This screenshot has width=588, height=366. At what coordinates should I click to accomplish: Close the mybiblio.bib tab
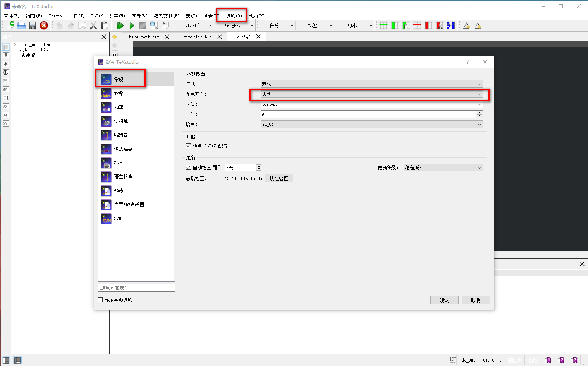220,37
